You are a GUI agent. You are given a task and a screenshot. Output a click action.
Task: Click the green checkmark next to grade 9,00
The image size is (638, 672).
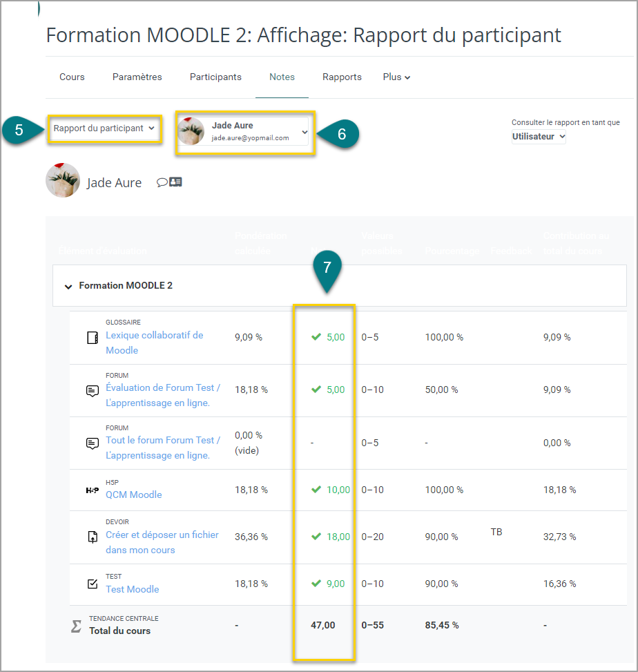tap(316, 584)
